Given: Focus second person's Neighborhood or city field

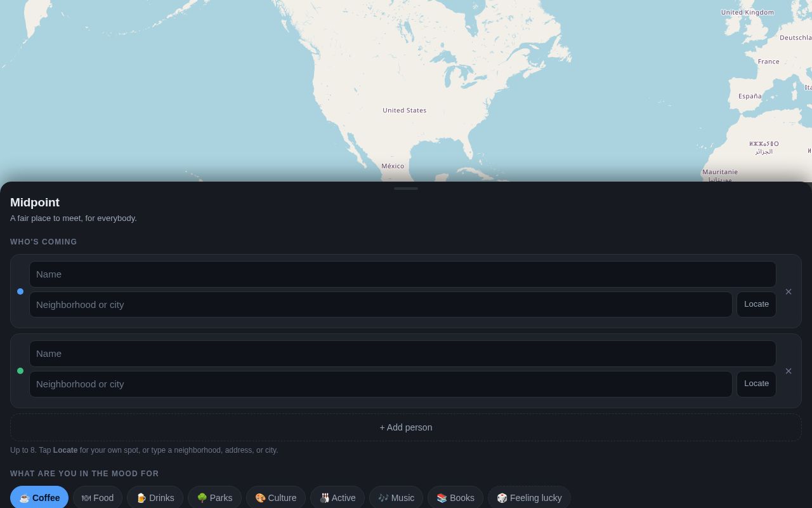Looking at the screenshot, I should click(381, 384).
